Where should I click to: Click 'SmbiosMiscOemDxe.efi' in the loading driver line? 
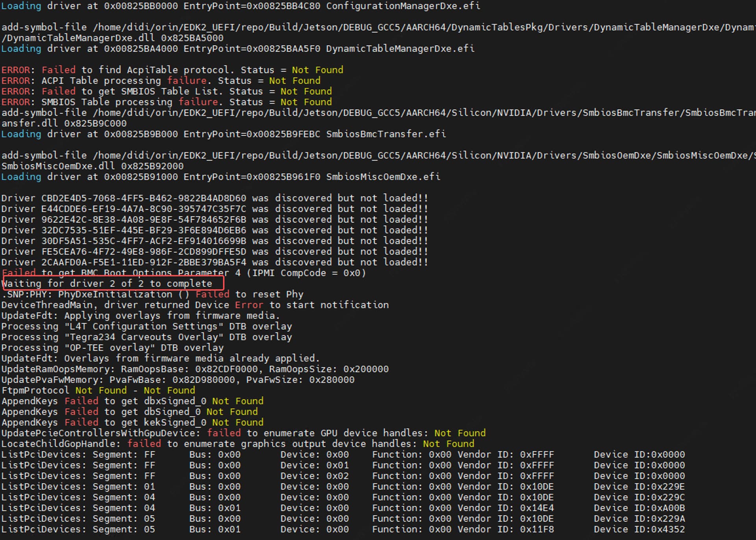coord(383,177)
